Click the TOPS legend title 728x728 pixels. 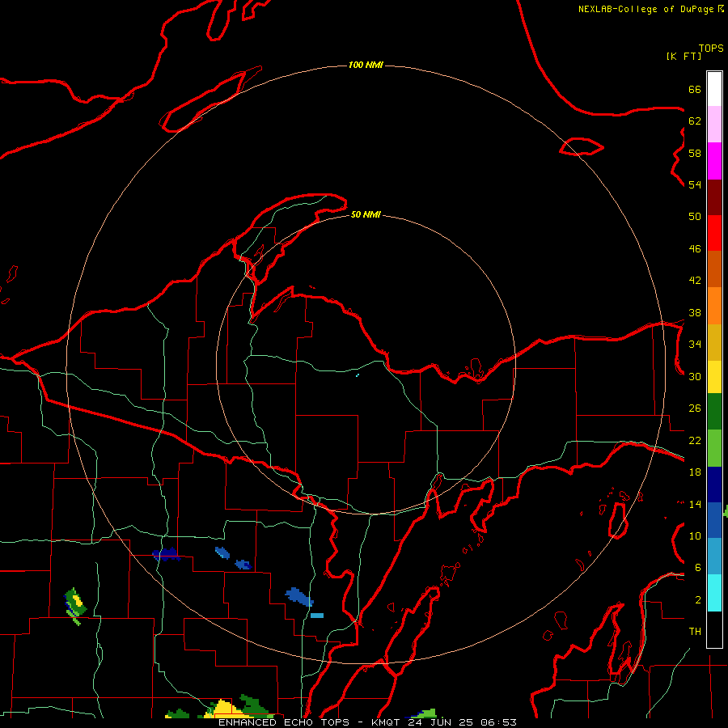pyautogui.click(x=711, y=49)
